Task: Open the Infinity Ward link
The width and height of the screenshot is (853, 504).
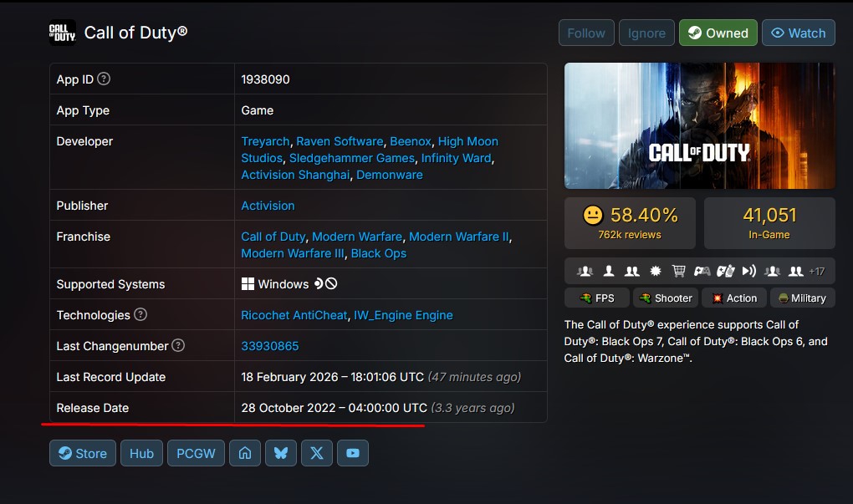Action: [x=457, y=158]
